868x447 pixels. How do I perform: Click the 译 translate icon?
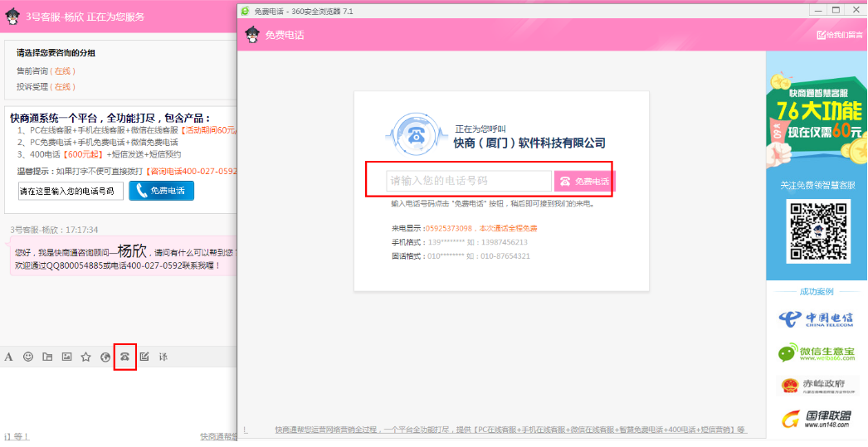pyautogui.click(x=163, y=357)
